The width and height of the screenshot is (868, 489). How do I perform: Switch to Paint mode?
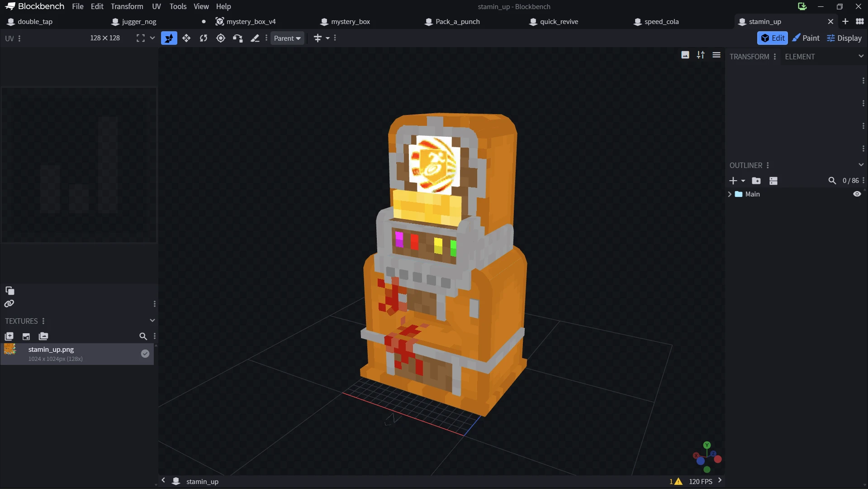click(x=806, y=38)
